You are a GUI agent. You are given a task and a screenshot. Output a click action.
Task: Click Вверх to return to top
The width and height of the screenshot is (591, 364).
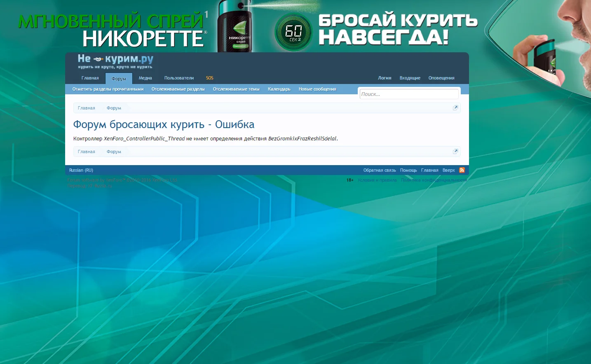[x=449, y=170]
